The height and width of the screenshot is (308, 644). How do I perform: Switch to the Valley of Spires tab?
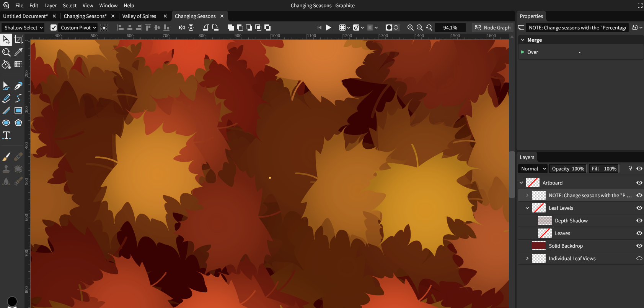(x=139, y=16)
